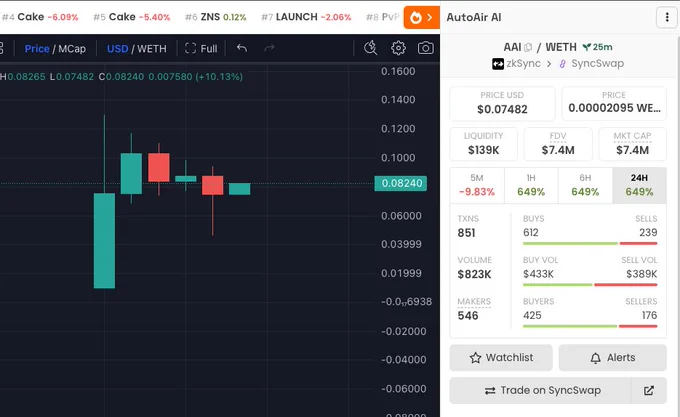Click the TXNS 851 value
Image resolution: width=680 pixels, height=417 pixels.
tap(467, 233)
